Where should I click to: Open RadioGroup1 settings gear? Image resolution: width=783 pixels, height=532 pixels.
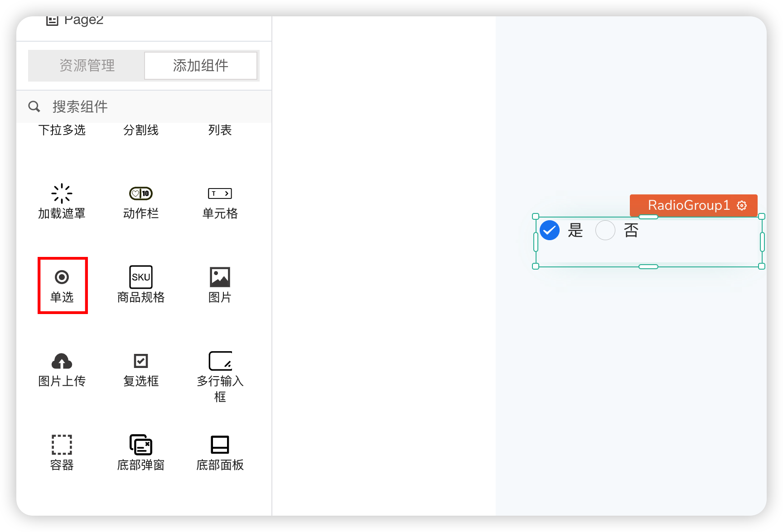742,206
